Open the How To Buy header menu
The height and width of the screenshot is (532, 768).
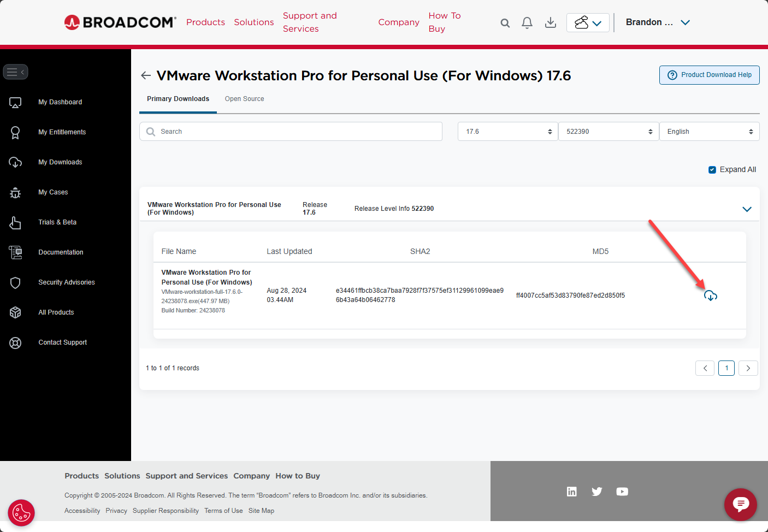point(445,22)
